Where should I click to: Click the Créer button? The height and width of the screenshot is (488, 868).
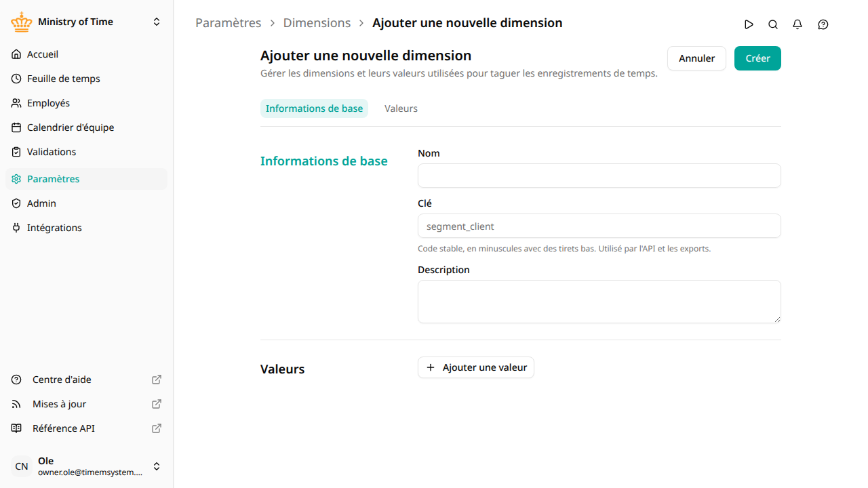757,58
